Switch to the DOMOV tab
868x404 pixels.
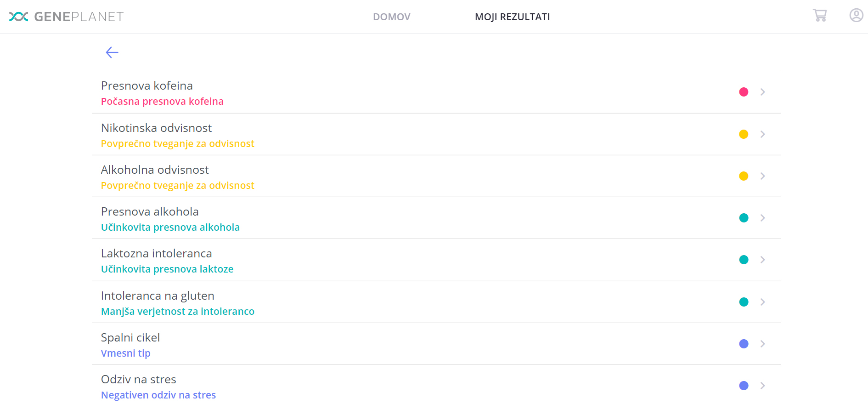[392, 17]
